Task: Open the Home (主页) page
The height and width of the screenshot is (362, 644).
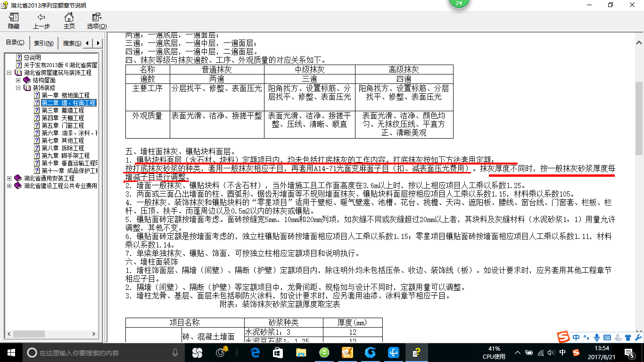Action: (x=69, y=21)
